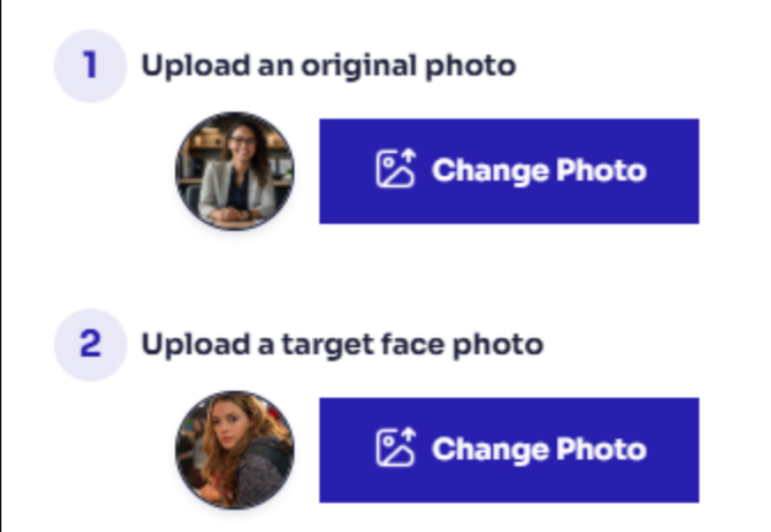
Task: Click the upload image icon for the original photo
Action: (396, 169)
